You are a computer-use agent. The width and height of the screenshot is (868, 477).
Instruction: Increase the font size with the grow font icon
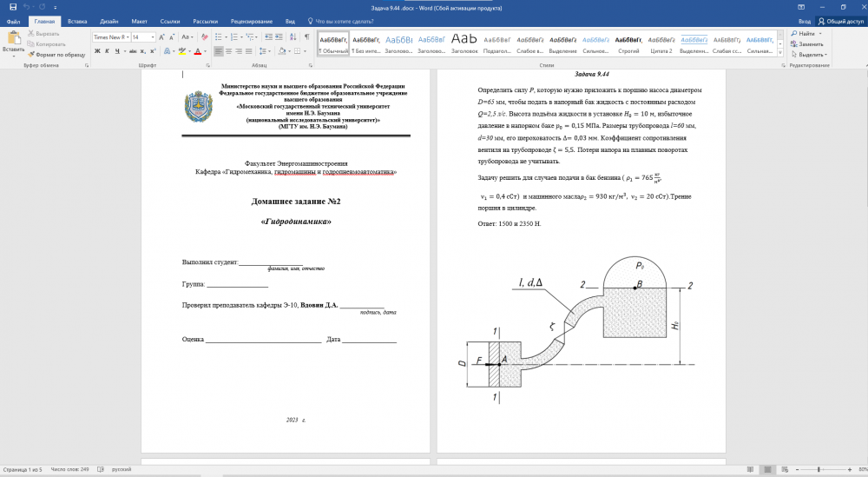tap(161, 37)
